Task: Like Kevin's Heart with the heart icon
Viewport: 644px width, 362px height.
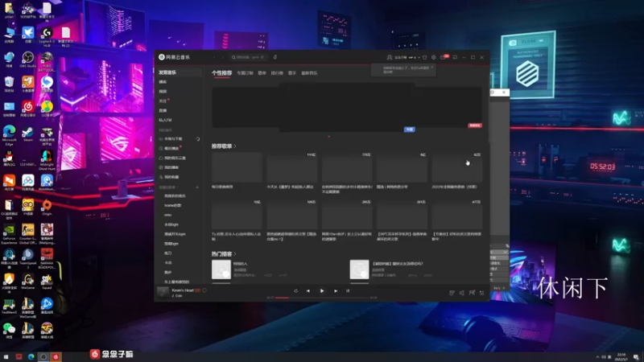Action: pos(204,290)
